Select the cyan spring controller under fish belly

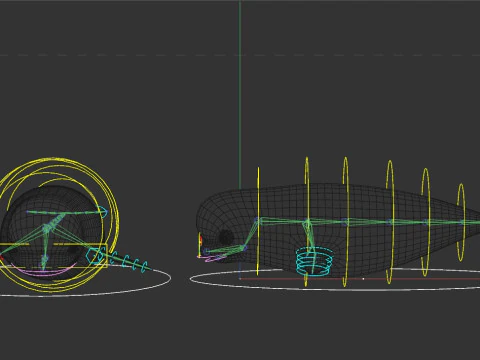[314, 262]
